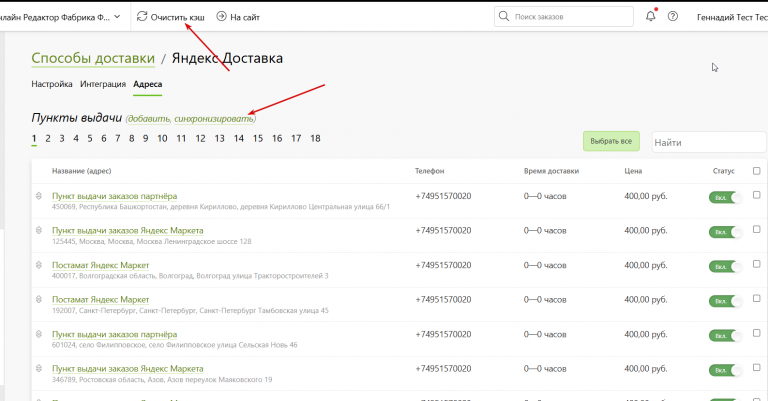Click the Цена column header
The height and width of the screenshot is (401, 768).
(633, 171)
